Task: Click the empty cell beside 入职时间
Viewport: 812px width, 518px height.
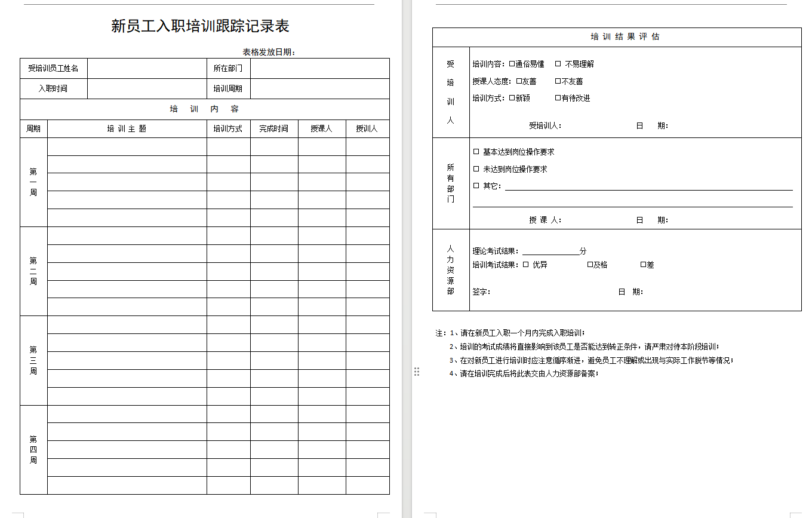Action: coord(147,88)
